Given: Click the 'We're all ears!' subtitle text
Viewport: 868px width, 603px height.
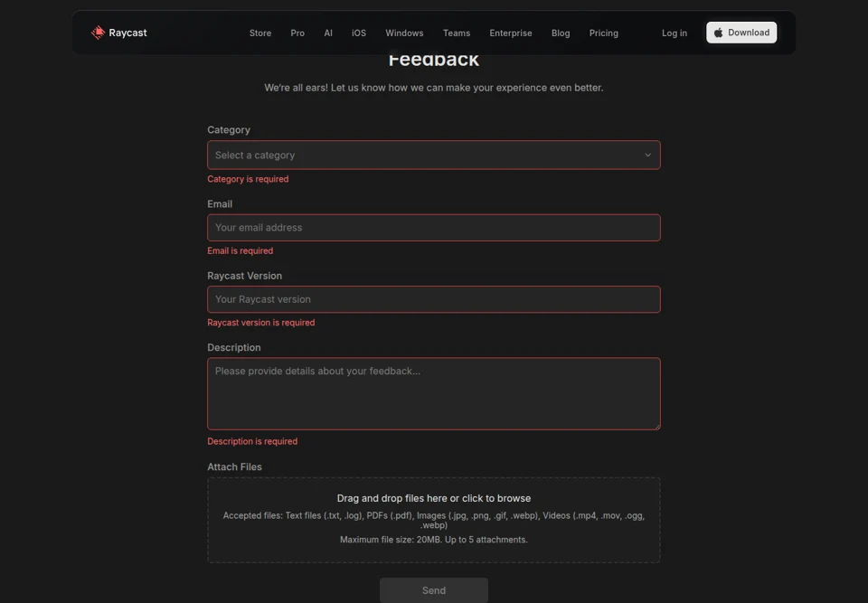Looking at the screenshot, I should click(x=433, y=88).
